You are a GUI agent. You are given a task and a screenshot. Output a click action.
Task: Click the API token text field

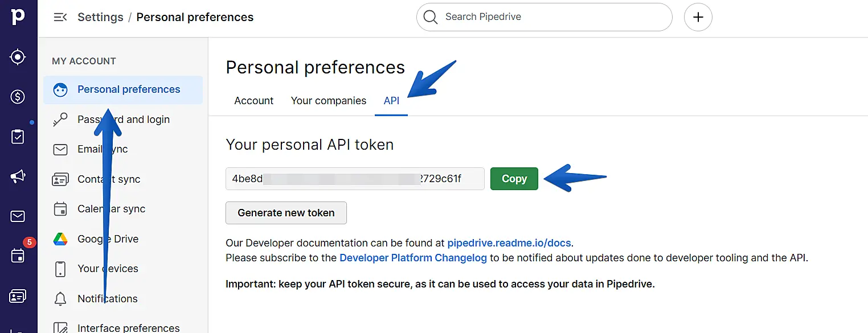tap(354, 179)
